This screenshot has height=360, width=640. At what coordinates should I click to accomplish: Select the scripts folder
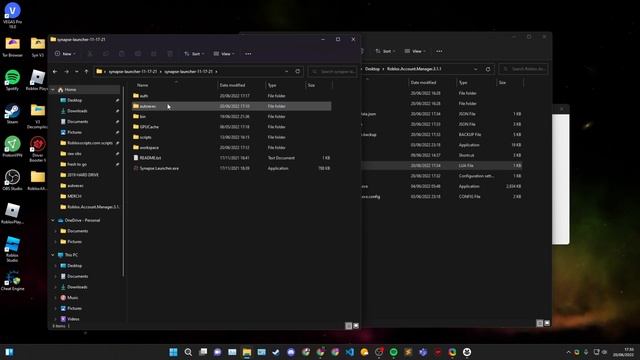[x=231, y=137]
